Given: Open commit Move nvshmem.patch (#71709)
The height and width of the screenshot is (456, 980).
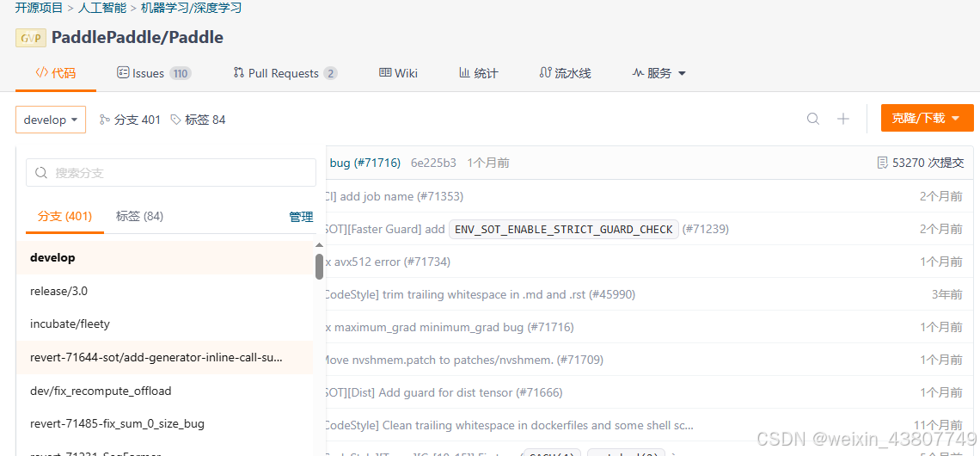Looking at the screenshot, I should [464, 360].
